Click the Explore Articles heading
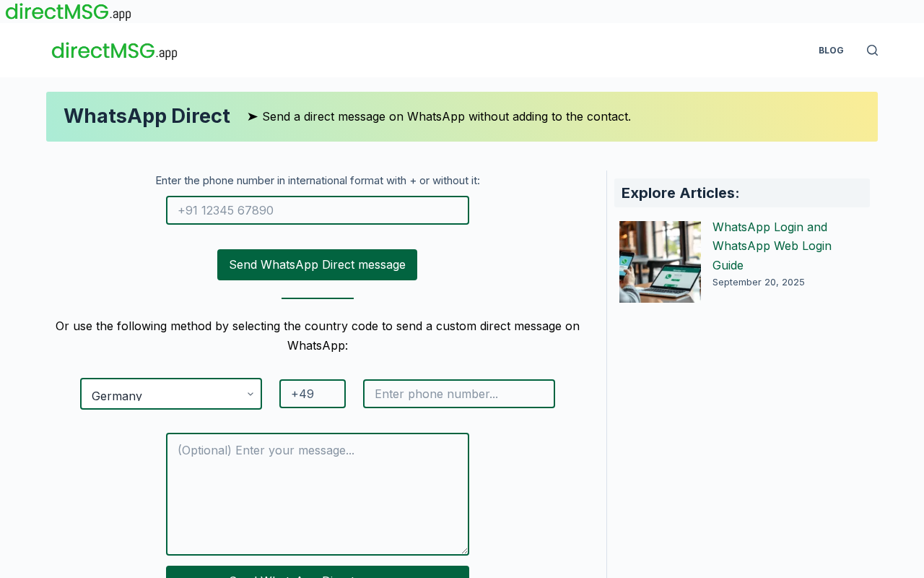Screen dimensions: 924x578 [680, 193]
